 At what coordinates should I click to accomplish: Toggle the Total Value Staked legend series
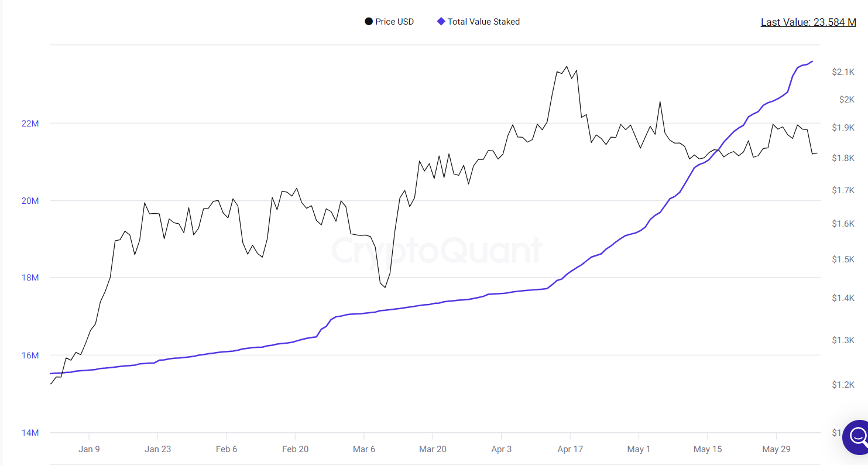click(x=479, y=22)
